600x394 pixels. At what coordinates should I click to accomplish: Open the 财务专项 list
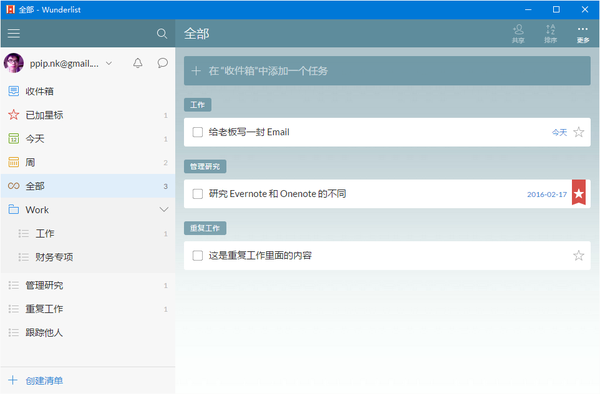coord(88,257)
